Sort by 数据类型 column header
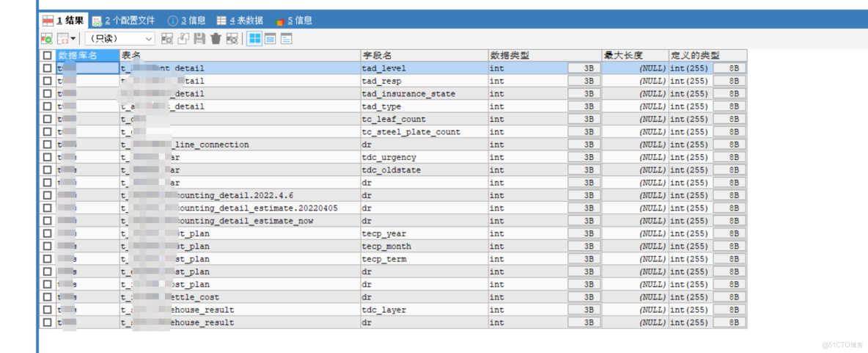The width and height of the screenshot is (868, 353). [545, 56]
